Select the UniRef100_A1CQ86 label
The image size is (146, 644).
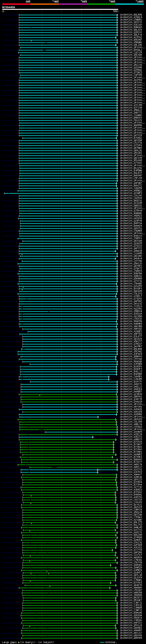click(x=131, y=316)
